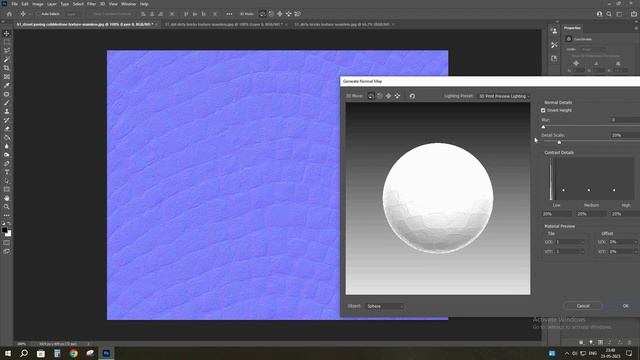The image size is (640, 360).
Task: Click the background color swatch
Action: [9, 234]
